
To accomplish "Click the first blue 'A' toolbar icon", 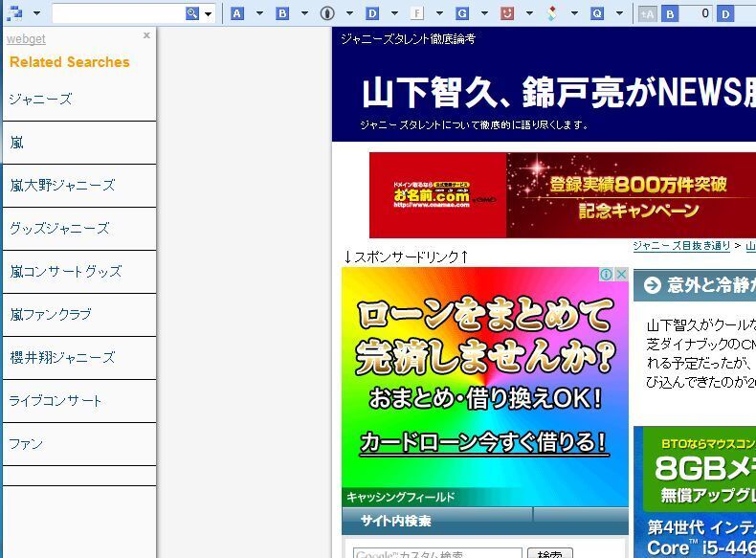I will click(x=236, y=13).
